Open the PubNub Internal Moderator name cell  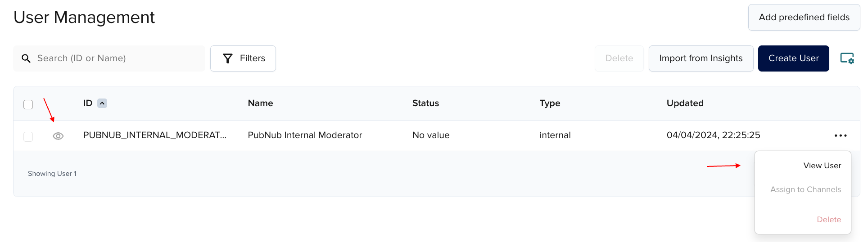305,135
